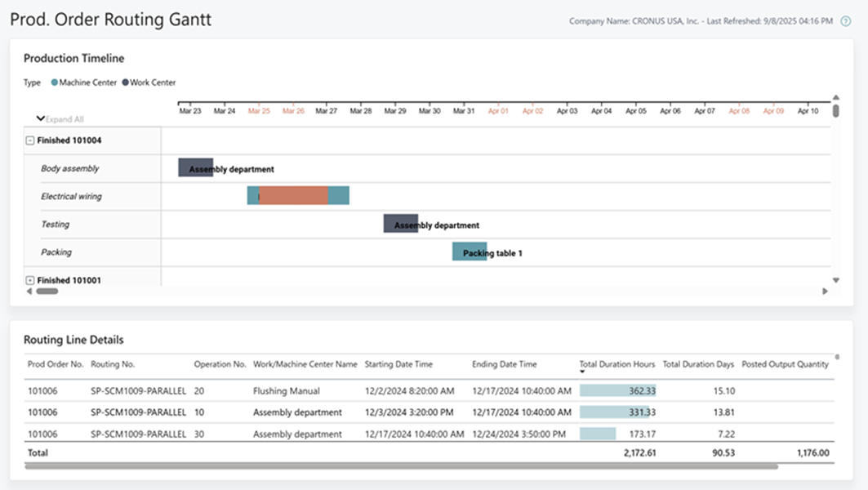868x490 pixels.
Task: Open the help icon next to Last Refreshed
Action: (x=846, y=21)
